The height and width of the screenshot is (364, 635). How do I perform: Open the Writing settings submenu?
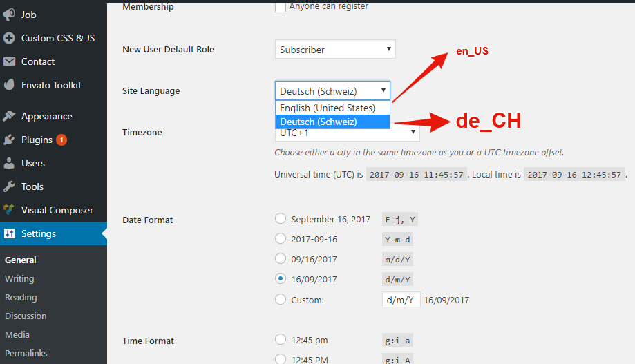point(19,279)
